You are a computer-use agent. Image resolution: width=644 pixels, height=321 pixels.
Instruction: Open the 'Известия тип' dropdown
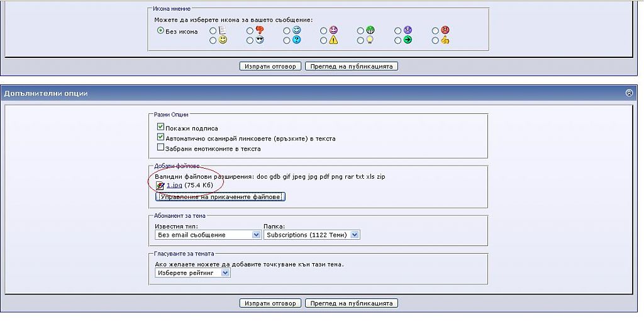[x=208, y=235]
